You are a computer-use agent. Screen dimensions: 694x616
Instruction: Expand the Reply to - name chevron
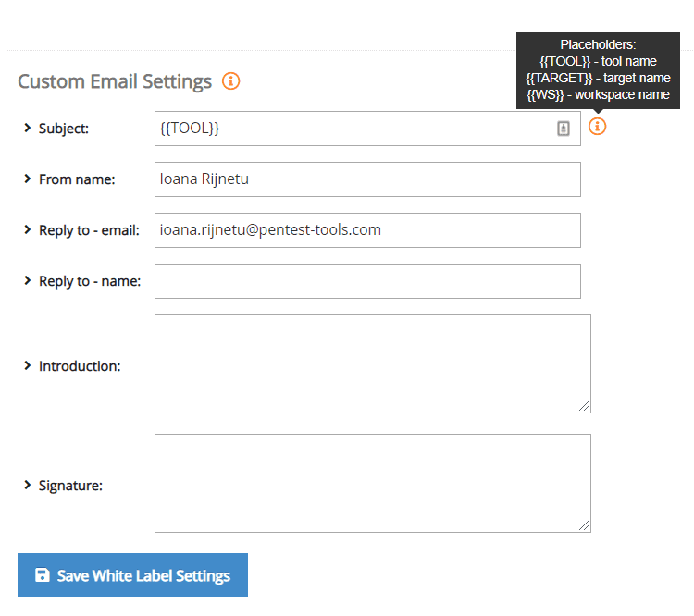28,280
